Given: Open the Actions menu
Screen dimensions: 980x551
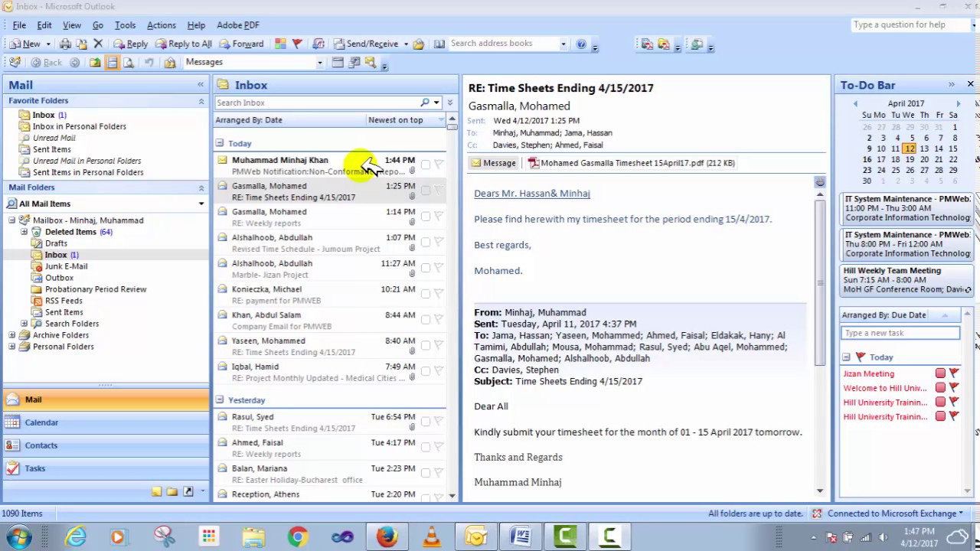Looking at the screenshot, I should [162, 25].
